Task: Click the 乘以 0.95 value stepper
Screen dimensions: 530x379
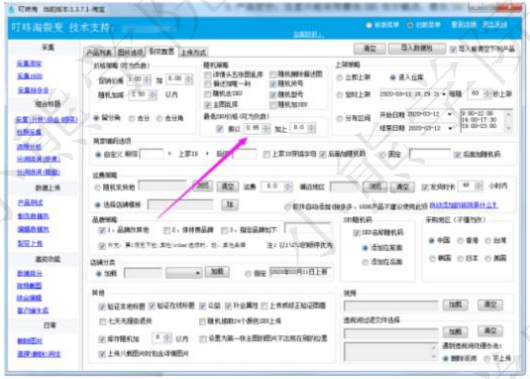Action: pyautogui.click(x=266, y=128)
